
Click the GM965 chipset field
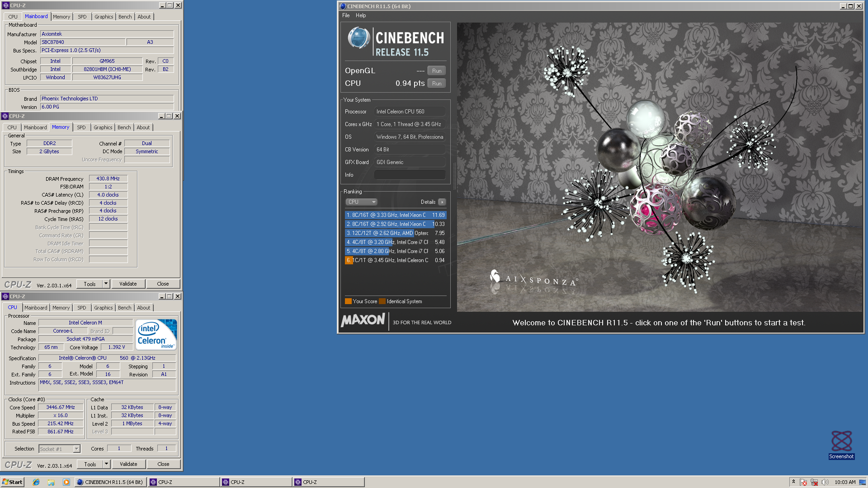(107, 61)
